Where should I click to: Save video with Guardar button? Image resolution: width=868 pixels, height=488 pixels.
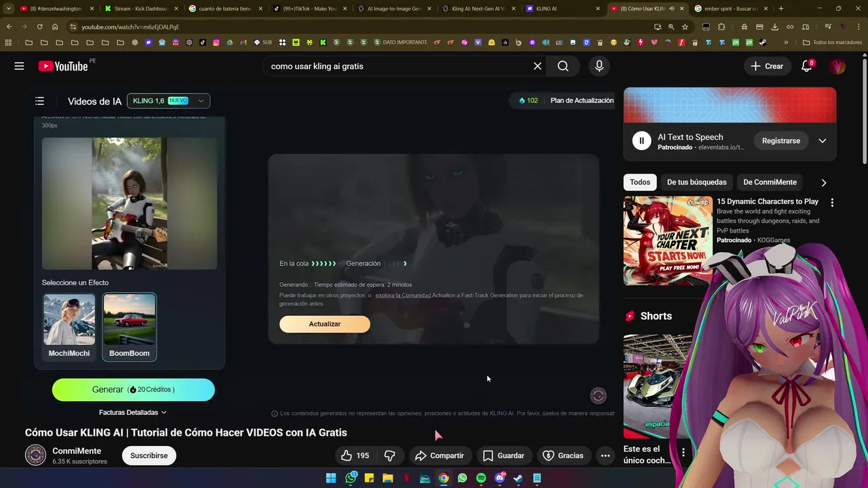(503, 455)
